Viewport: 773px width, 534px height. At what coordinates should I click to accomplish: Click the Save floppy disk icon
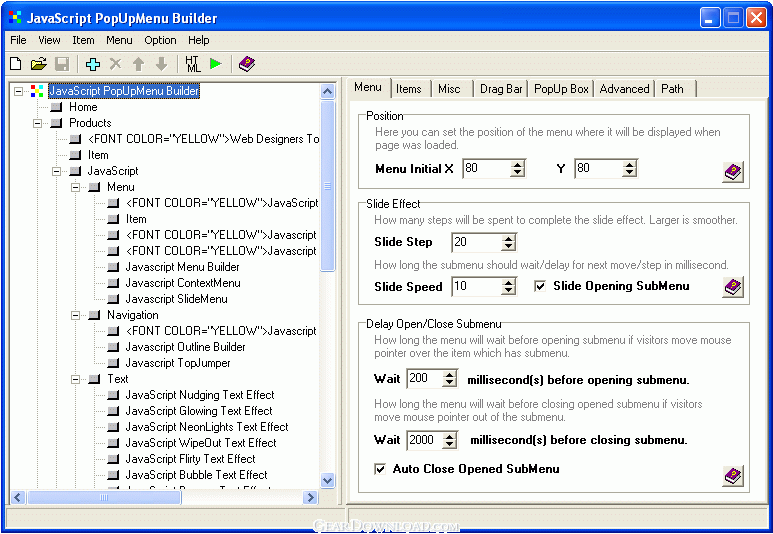coord(62,64)
